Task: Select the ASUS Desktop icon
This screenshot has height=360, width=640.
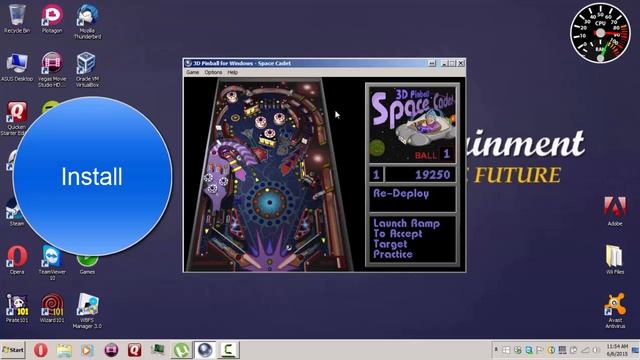Action: pos(17,67)
